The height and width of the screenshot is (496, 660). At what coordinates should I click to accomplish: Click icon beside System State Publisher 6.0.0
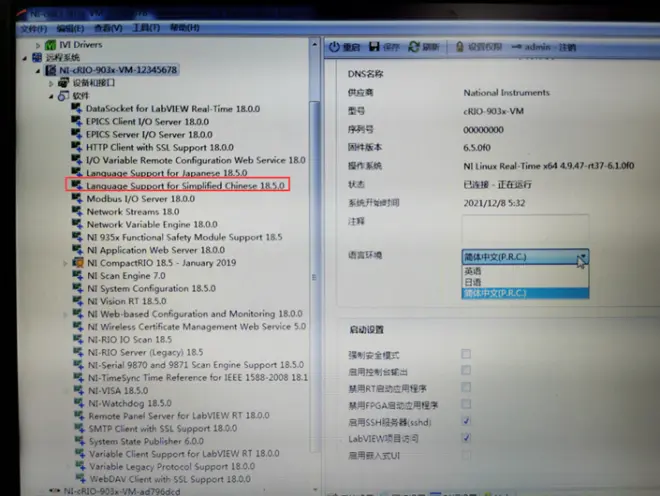click(80, 441)
